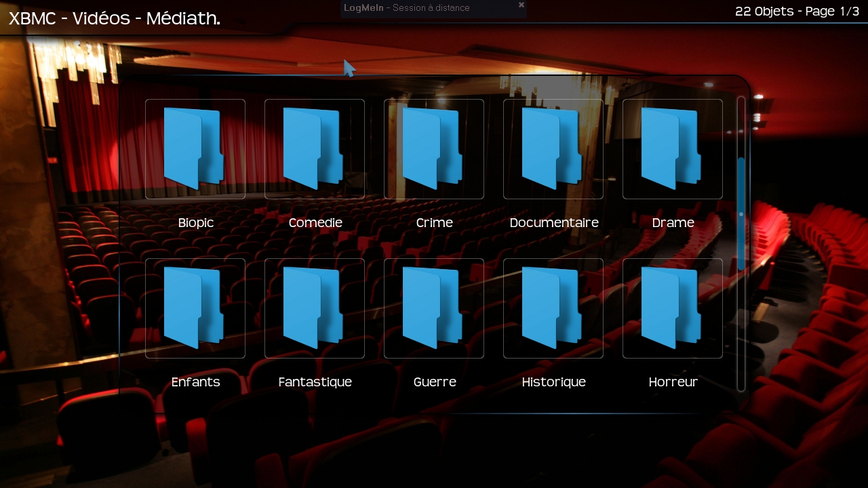The width and height of the screenshot is (868, 488).
Task: Select the Drame folder icon
Action: 672,149
